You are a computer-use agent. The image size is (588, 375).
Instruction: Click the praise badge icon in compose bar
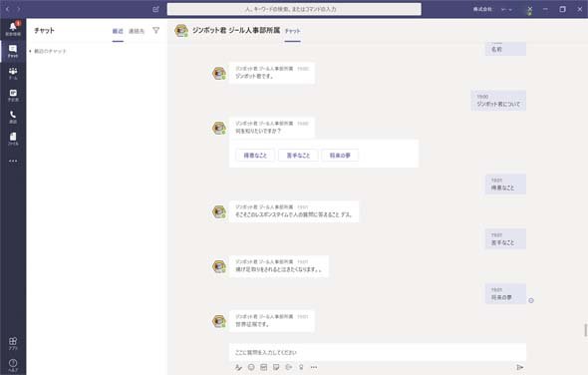(x=301, y=367)
